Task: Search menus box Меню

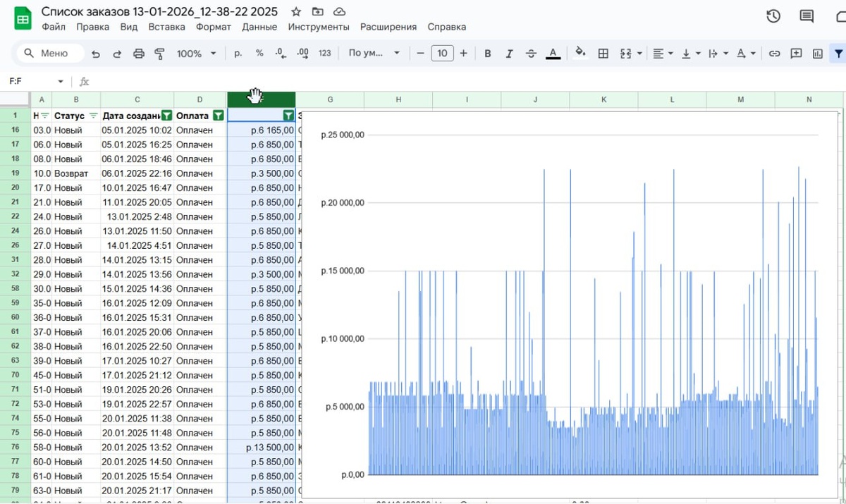Action: pos(50,54)
